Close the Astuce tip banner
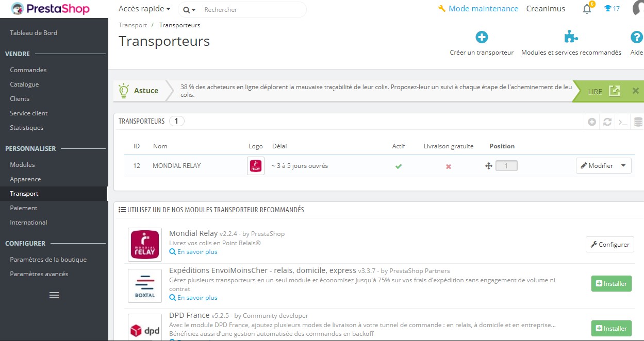This screenshot has height=341, width=644. point(635,91)
